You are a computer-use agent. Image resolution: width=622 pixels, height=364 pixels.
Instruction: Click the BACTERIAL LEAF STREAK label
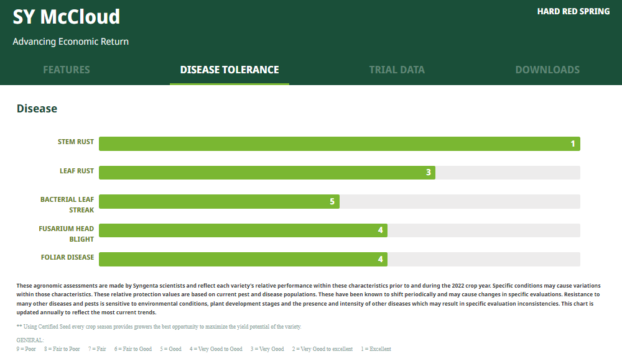tap(67, 205)
